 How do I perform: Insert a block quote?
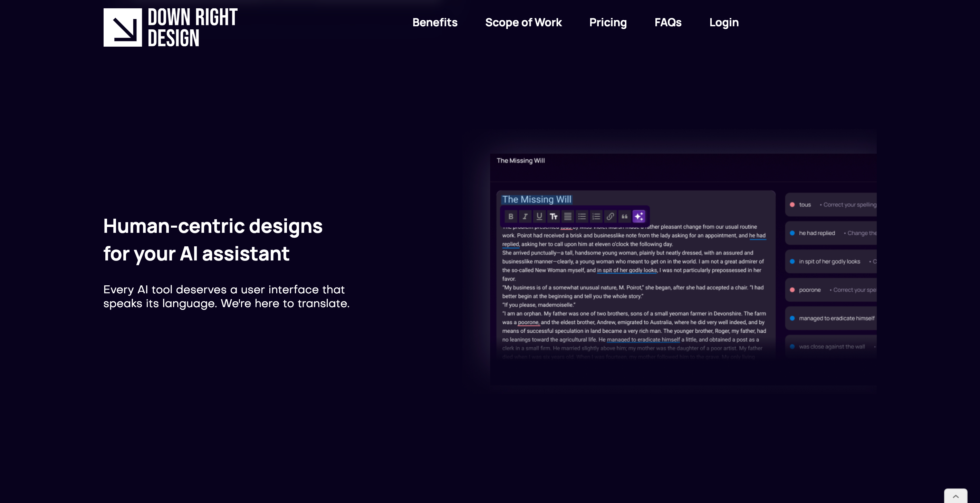pyautogui.click(x=625, y=217)
